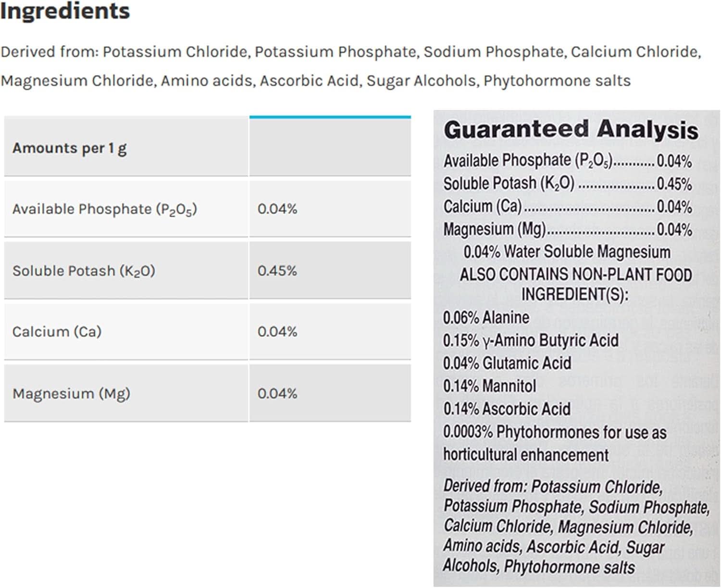
Task: Select the Soluble Potash row label in table
Action: tap(84, 271)
